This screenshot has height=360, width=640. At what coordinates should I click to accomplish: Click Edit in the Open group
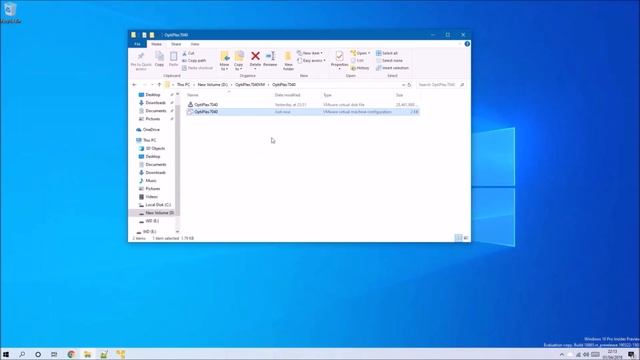coord(357,60)
